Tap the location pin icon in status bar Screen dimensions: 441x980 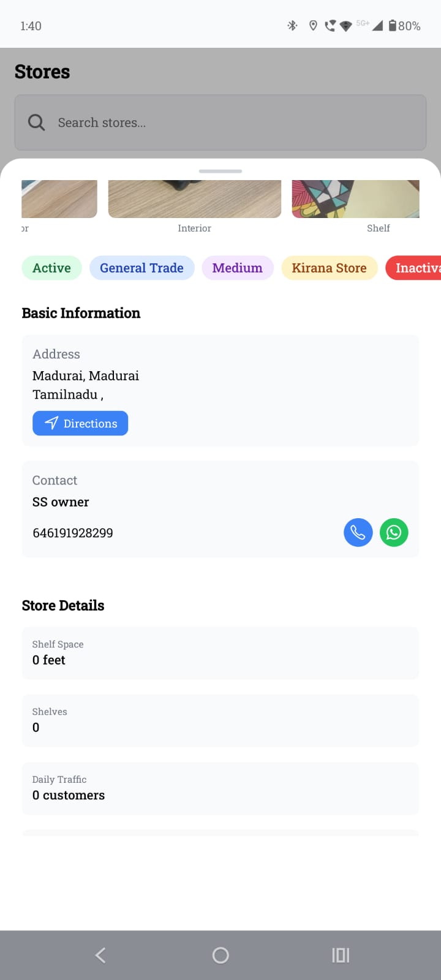[x=313, y=26]
